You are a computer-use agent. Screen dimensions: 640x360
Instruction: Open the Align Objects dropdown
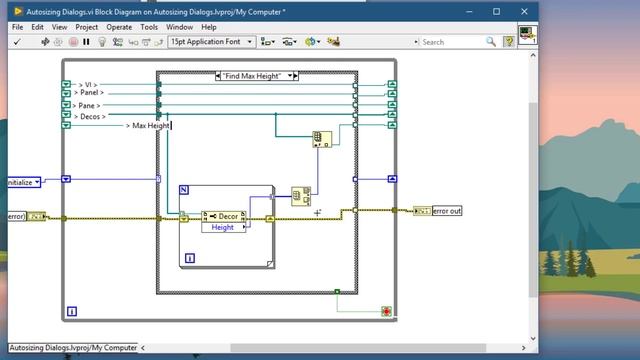tap(268, 42)
